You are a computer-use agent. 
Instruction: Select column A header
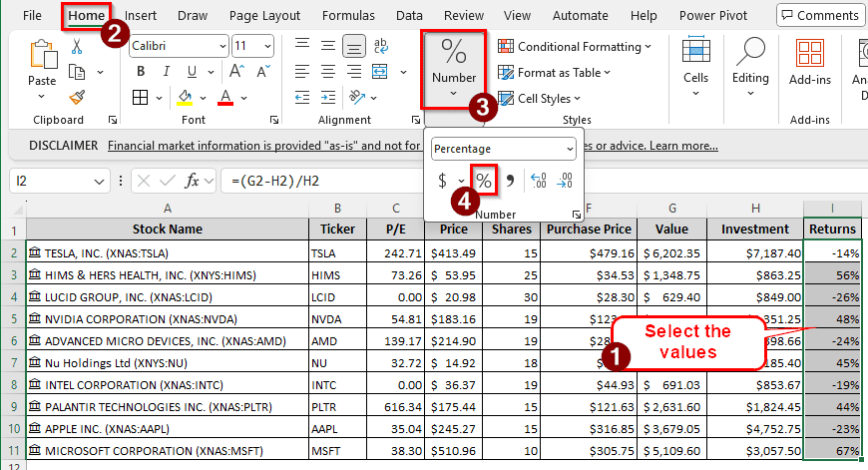tap(168, 209)
